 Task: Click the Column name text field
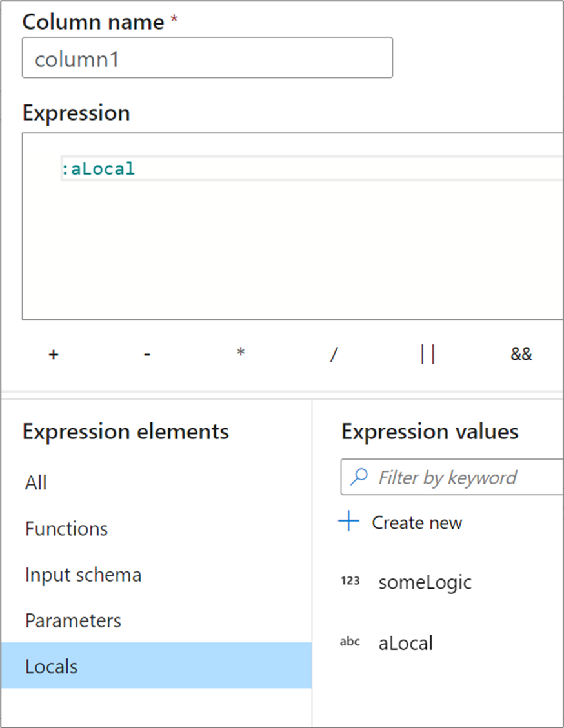pyautogui.click(x=207, y=59)
